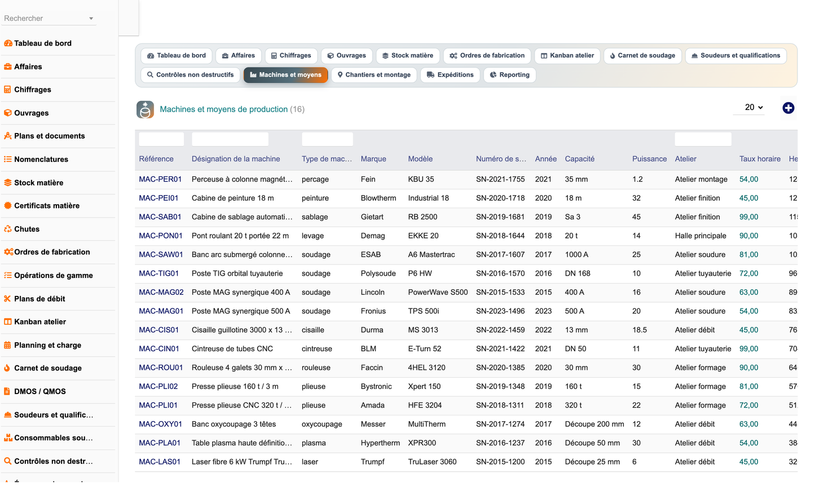Add a new machine with plus icon
The height and width of the screenshot is (504, 815).
pyautogui.click(x=788, y=108)
